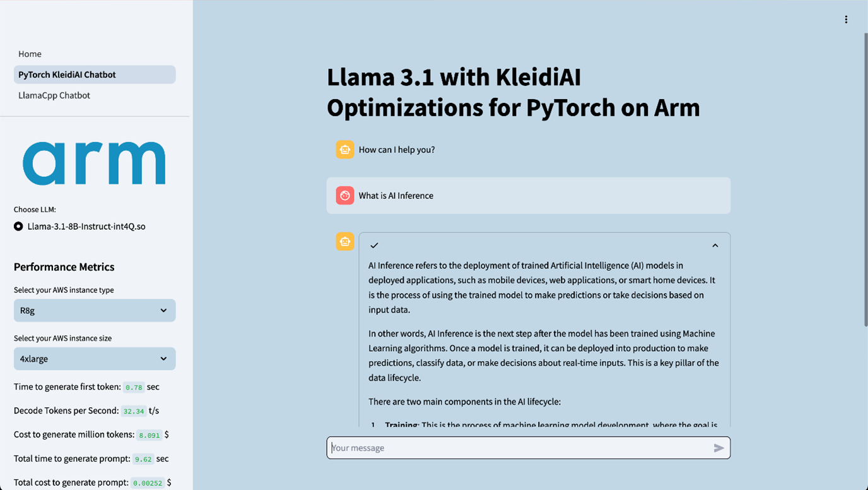Click the 32.34 decode tokens value
The height and width of the screenshot is (490, 868).
[x=134, y=411]
